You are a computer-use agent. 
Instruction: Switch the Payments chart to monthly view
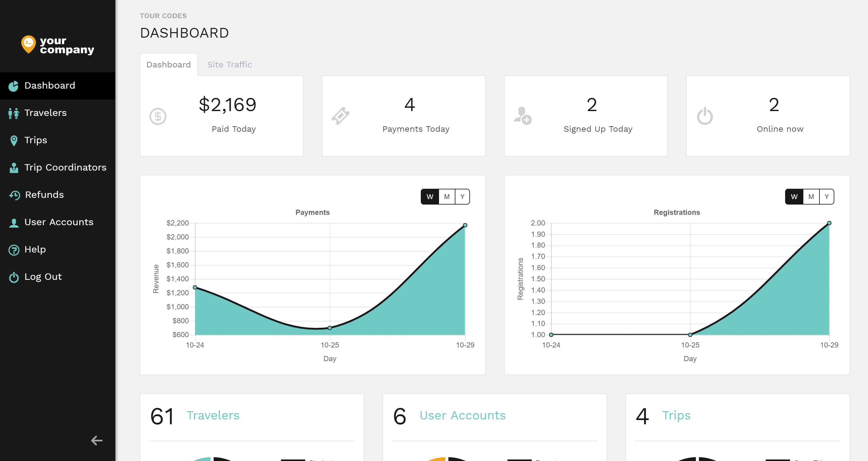point(447,197)
